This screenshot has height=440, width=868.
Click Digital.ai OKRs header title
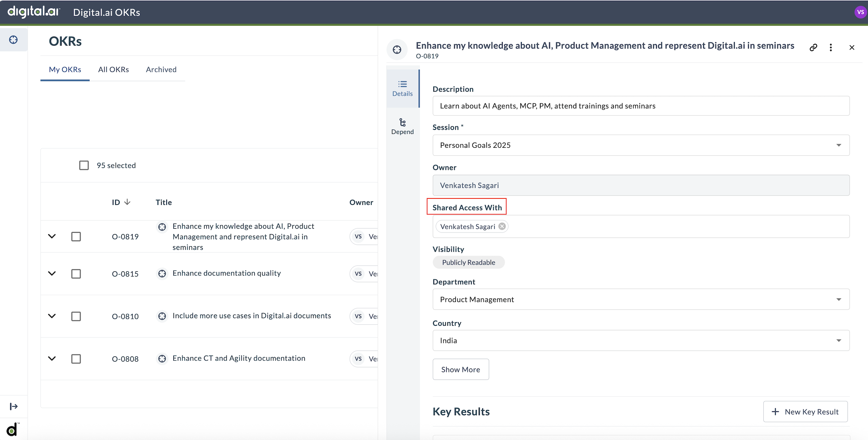(106, 12)
